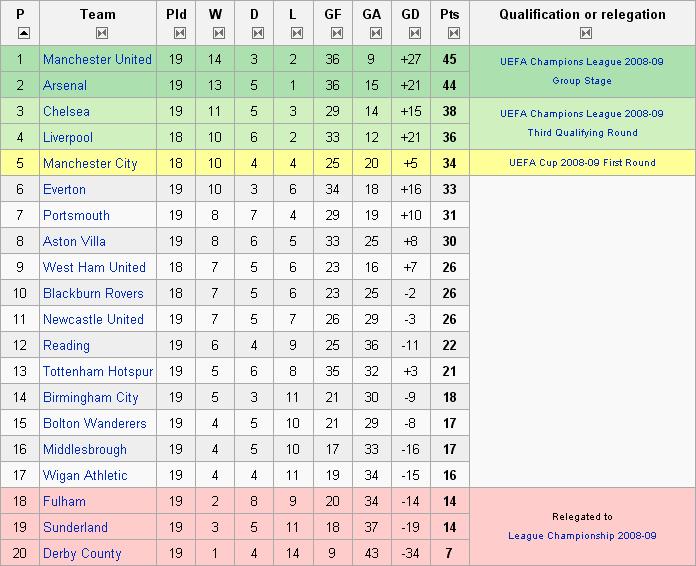
Task: Open the West Ham United link
Action: [x=94, y=267]
